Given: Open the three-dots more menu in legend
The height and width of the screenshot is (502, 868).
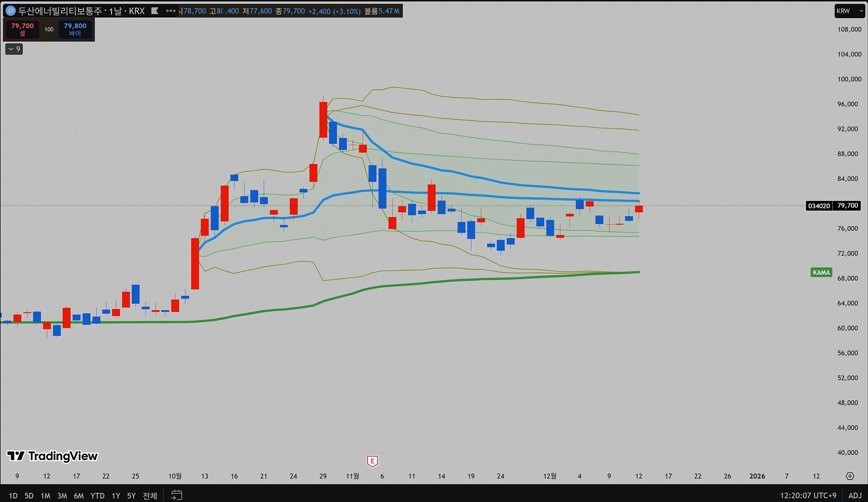Looking at the screenshot, I should coord(170,11).
